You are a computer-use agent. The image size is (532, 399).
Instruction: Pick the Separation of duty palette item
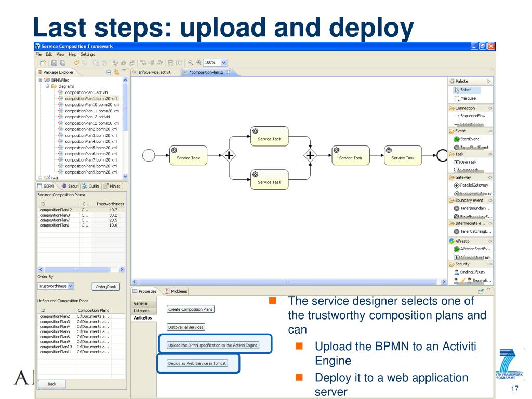(472, 280)
